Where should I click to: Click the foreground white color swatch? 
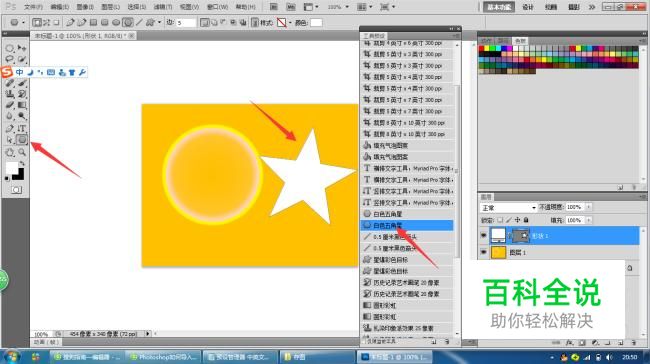[12, 168]
